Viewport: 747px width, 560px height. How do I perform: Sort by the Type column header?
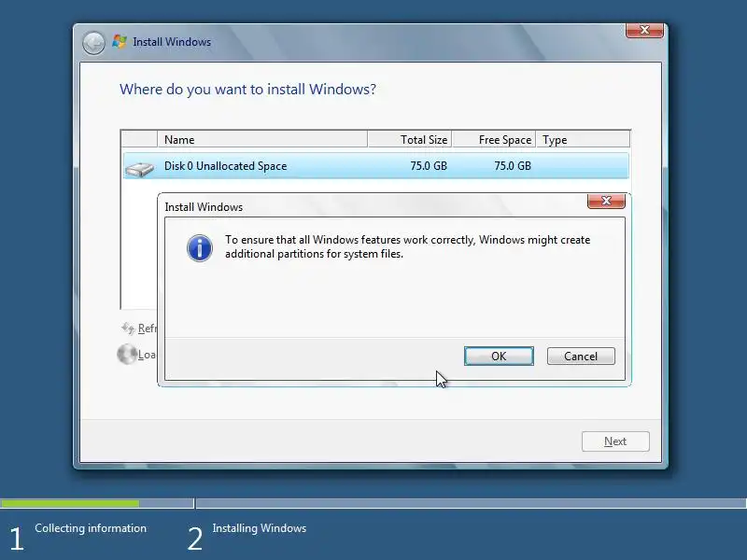coord(583,139)
